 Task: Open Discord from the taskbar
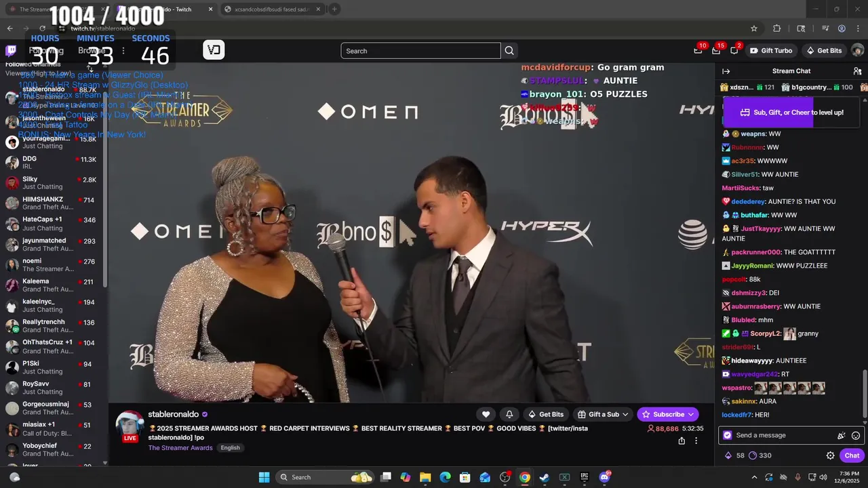(604, 477)
